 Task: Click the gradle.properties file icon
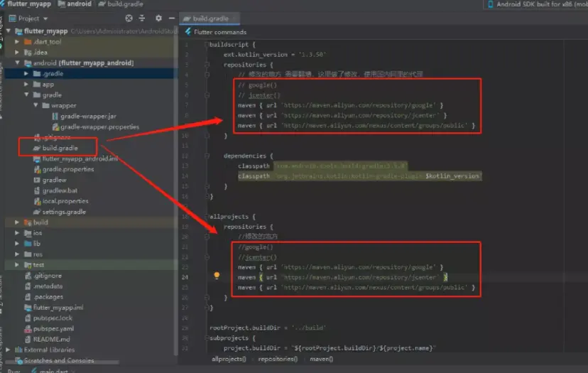(x=37, y=170)
